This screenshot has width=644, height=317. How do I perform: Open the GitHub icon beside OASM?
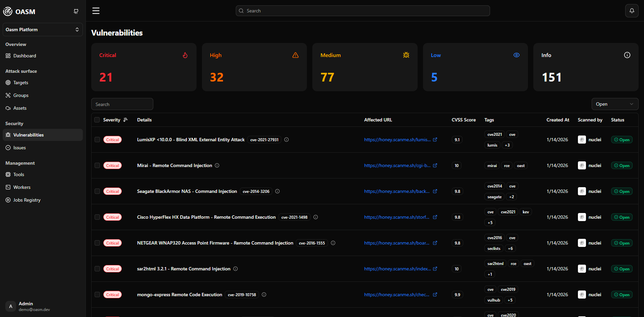pos(76,11)
